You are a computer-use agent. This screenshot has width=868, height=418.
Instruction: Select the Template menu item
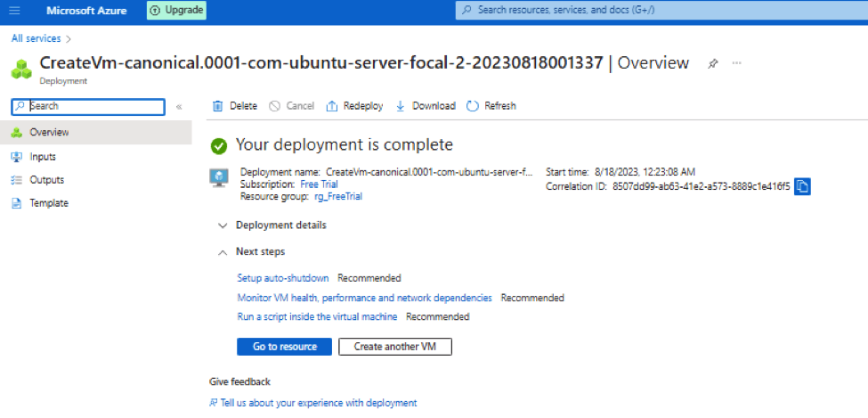[x=48, y=203]
